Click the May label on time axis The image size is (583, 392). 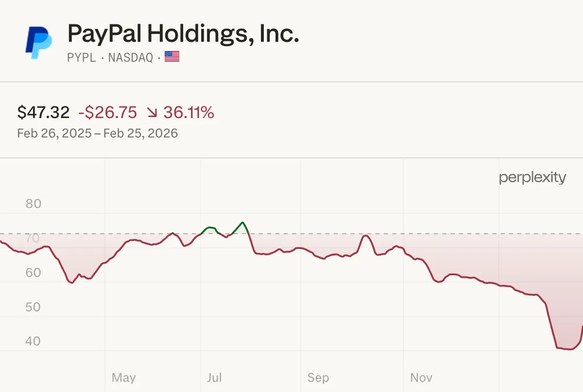tap(123, 377)
